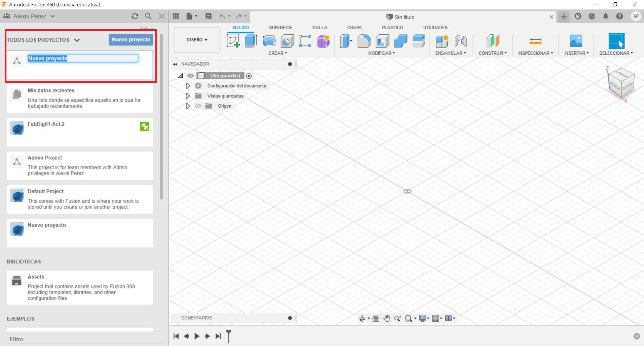Undo the last action
644x346 pixels.
(222, 16)
